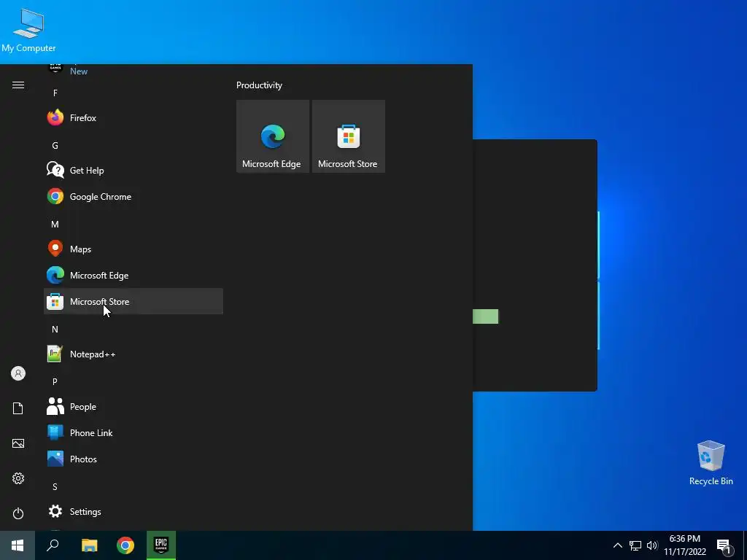Select the Recycle Bin desktop icon
Screen dimensions: 747x560
711,463
